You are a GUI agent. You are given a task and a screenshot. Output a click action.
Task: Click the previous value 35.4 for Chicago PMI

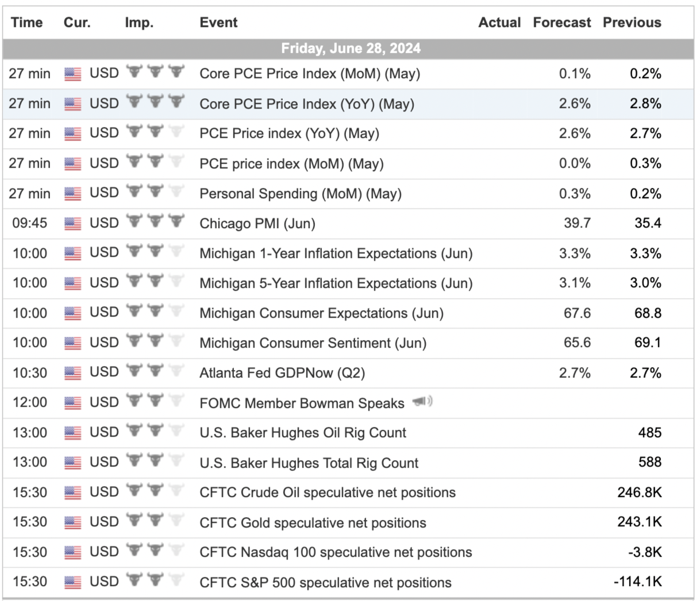pyautogui.click(x=648, y=223)
